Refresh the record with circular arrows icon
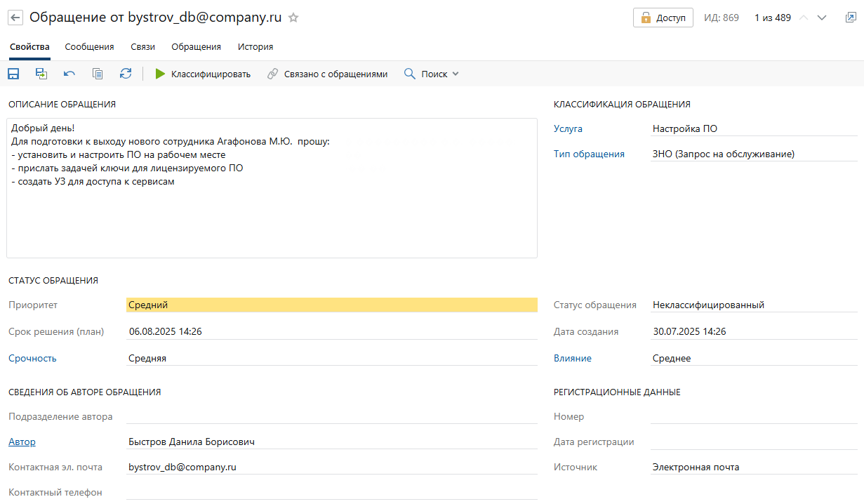Image resolution: width=864 pixels, height=504 pixels. (126, 74)
